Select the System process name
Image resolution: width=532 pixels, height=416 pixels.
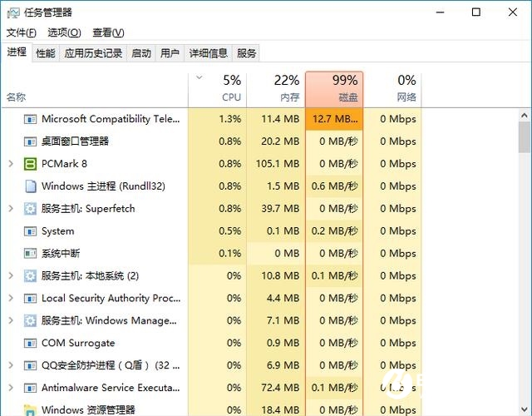click(x=57, y=231)
